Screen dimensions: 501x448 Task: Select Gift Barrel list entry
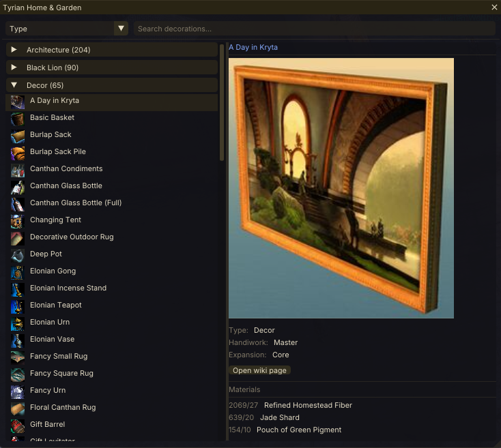[x=112, y=426]
